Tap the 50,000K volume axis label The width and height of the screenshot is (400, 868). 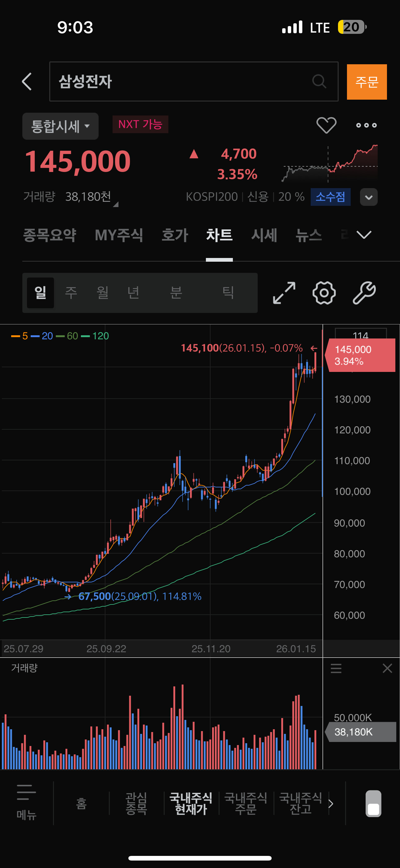[353, 717]
